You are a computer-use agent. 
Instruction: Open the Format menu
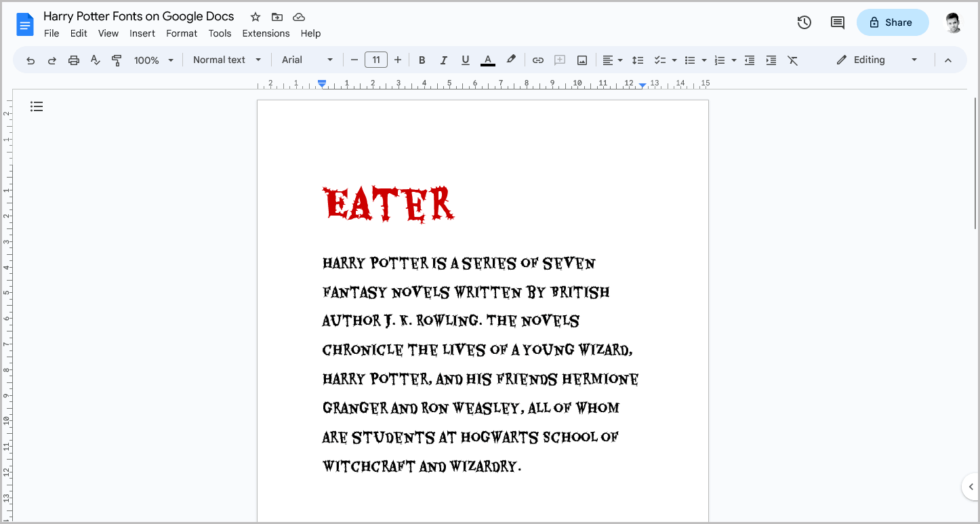(181, 33)
